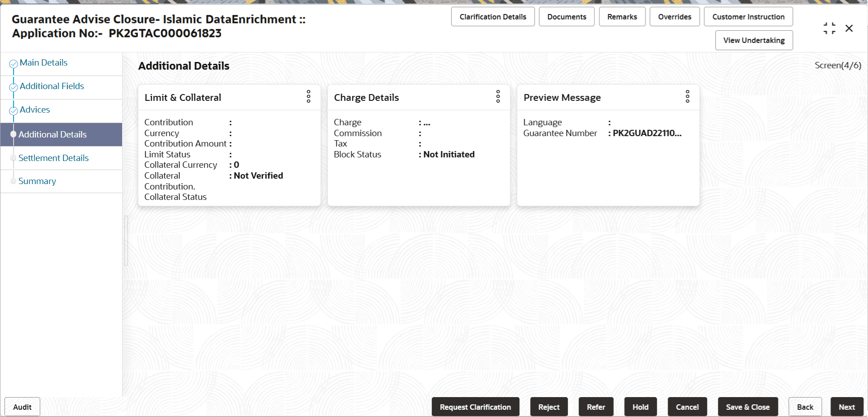This screenshot has height=417, width=868.
Task: Open Clarification Details
Action: tap(493, 17)
